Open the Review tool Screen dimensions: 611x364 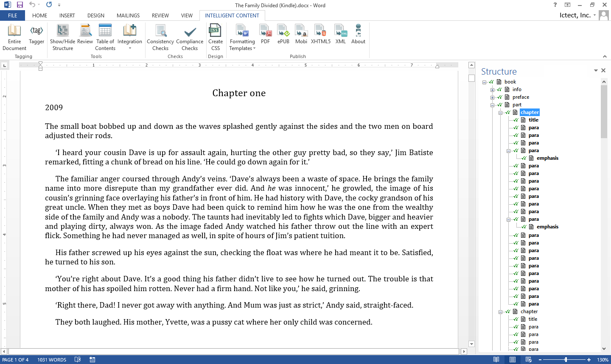coord(85,34)
